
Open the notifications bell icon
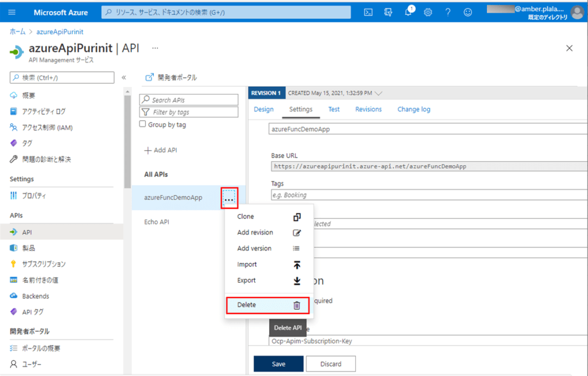click(x=408, y=11)
